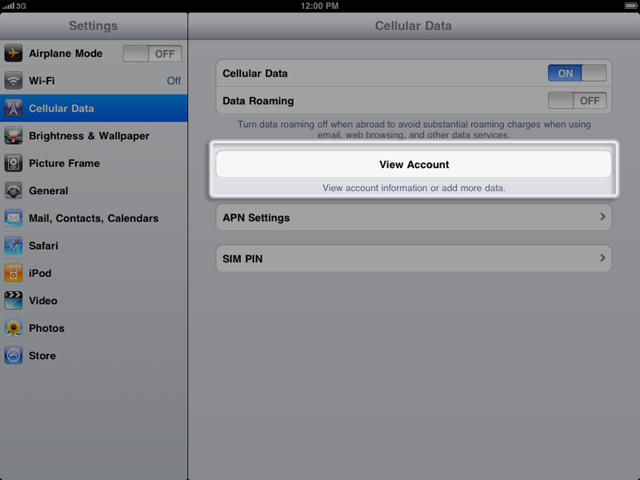Screen dimensions: 640x480
Task: Tap the SIM PIN label
Action: (x=243, y=258)
